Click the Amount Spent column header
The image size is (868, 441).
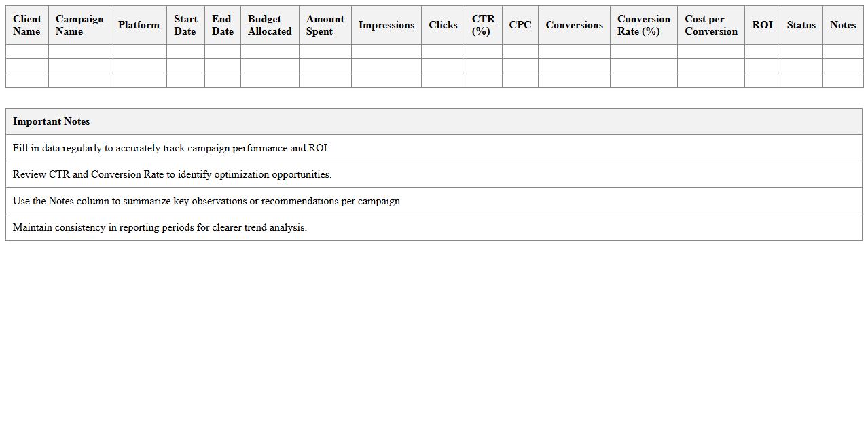(x=325, y=25)
